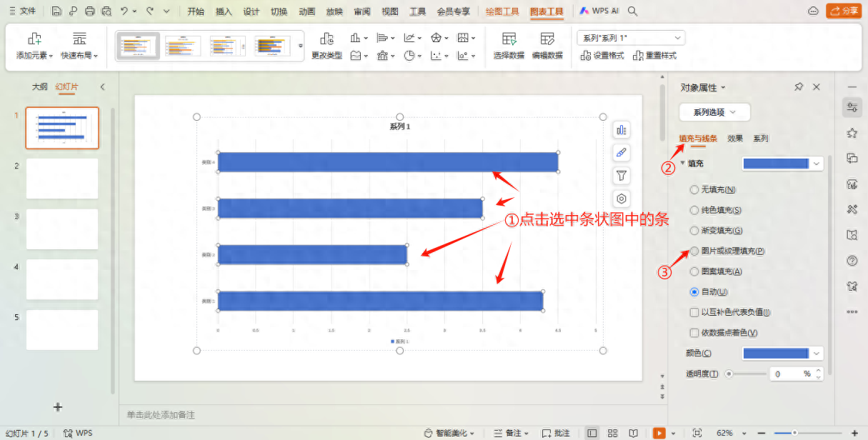This screenshot has height=440, width=868.
Task: Click the chart filter funnel icon beside chart
Action: point(621,175)
